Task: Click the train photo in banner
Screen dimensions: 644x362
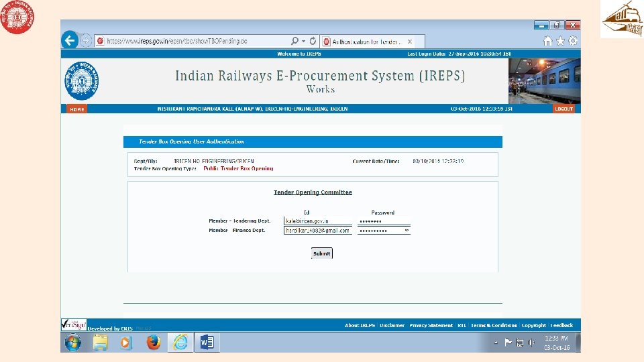Action: 545,81
